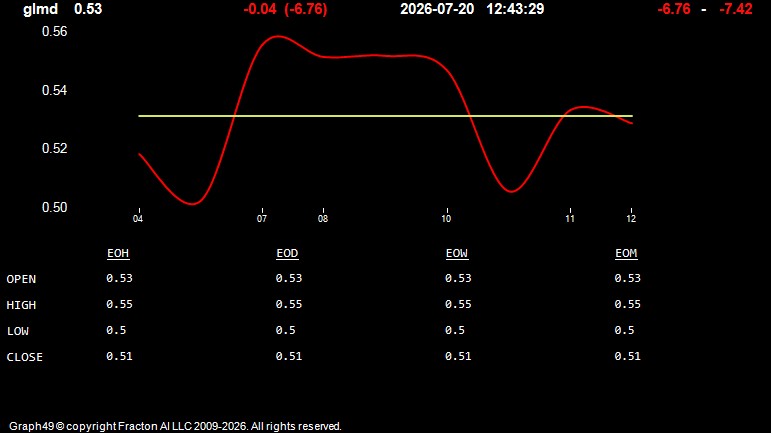
Task: Select the EOD column header
Action: click(x=287, y=253)
